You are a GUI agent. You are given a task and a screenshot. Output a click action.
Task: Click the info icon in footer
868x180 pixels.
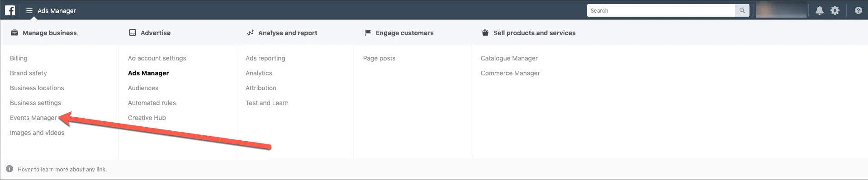pyautogui.click(x=9, y=169)
